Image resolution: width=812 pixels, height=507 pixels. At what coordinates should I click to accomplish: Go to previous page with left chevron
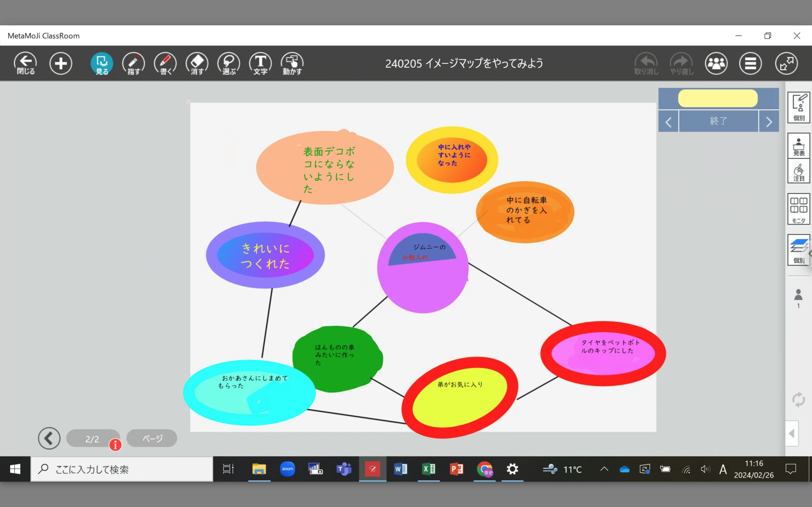(x=49, y=438)
